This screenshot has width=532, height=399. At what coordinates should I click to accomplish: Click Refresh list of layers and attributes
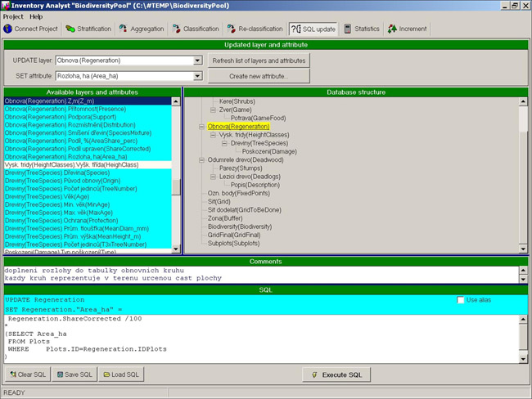point(259,61)
